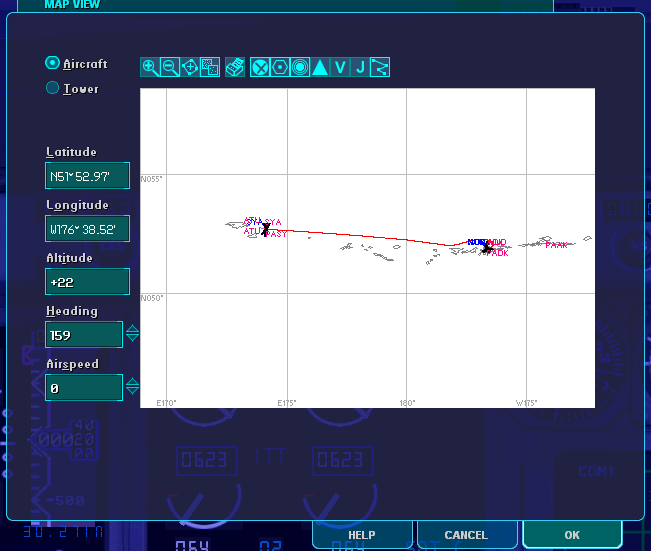The image size is (651, 551).
Task: Zoom in on the map
Action: coord(150,67)
